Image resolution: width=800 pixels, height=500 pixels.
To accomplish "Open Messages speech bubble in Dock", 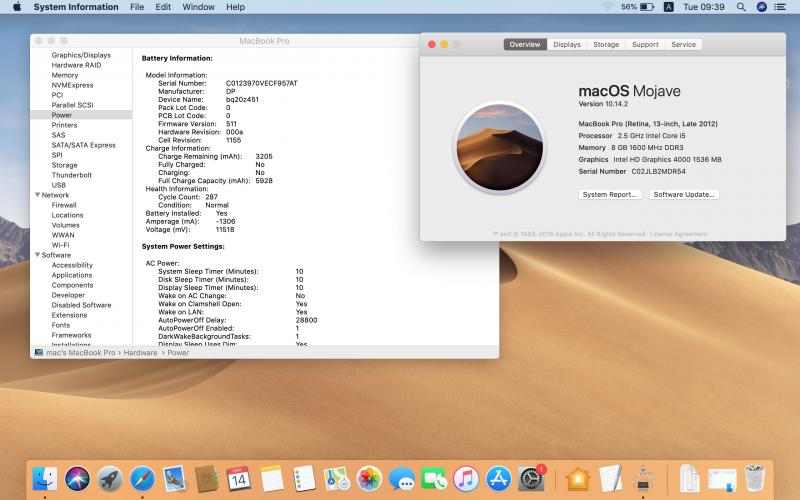I will point(402,479).
